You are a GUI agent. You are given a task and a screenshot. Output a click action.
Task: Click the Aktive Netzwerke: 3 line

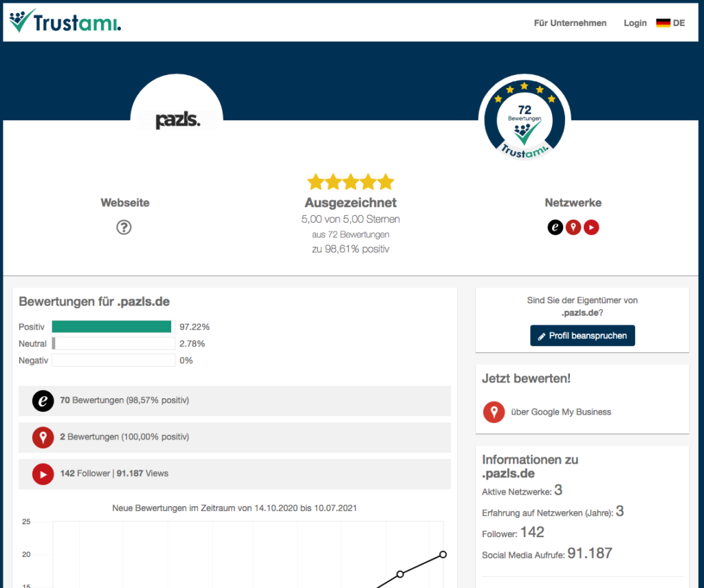pos(522,490)
